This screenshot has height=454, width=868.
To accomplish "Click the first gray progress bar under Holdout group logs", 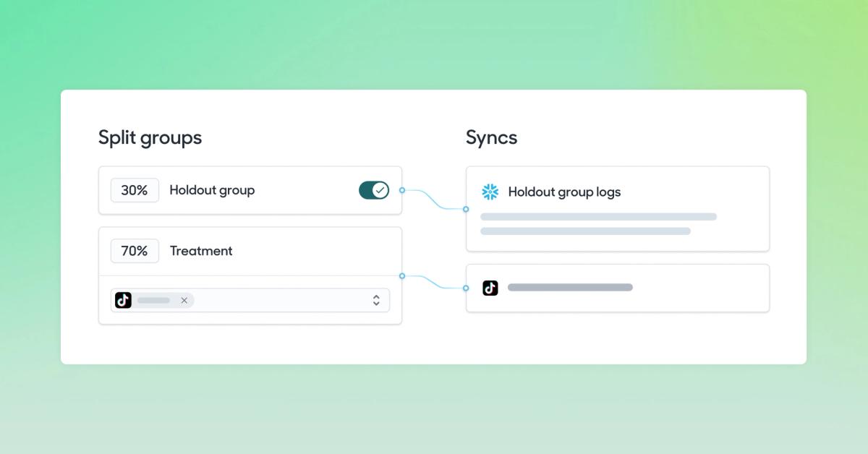I will coord(597,217).
